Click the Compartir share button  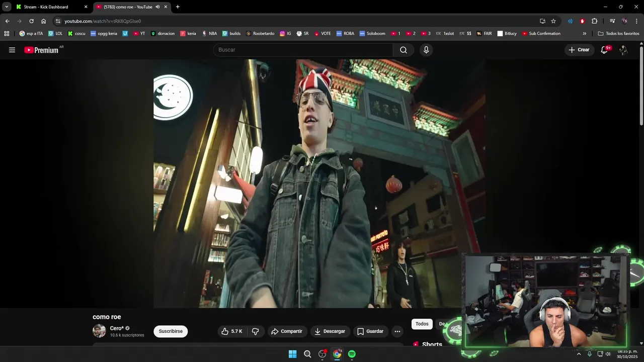click(287, 331)
